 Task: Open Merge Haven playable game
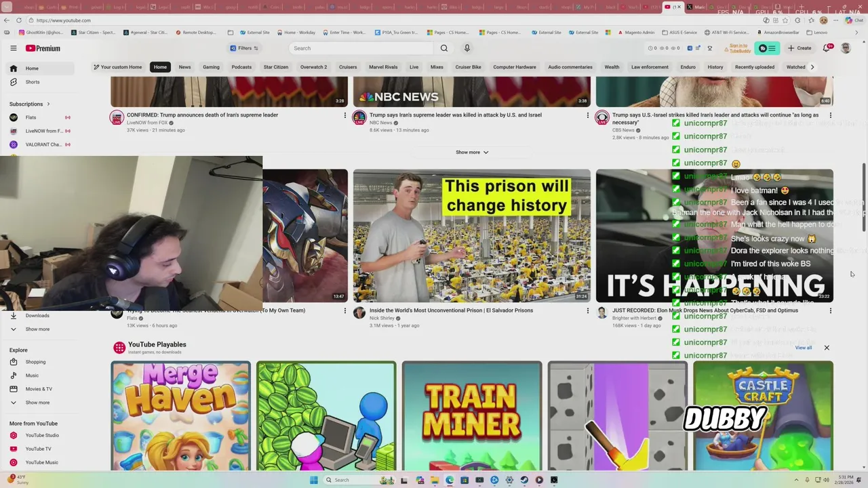pyautogui.click(x=180, y=415)
